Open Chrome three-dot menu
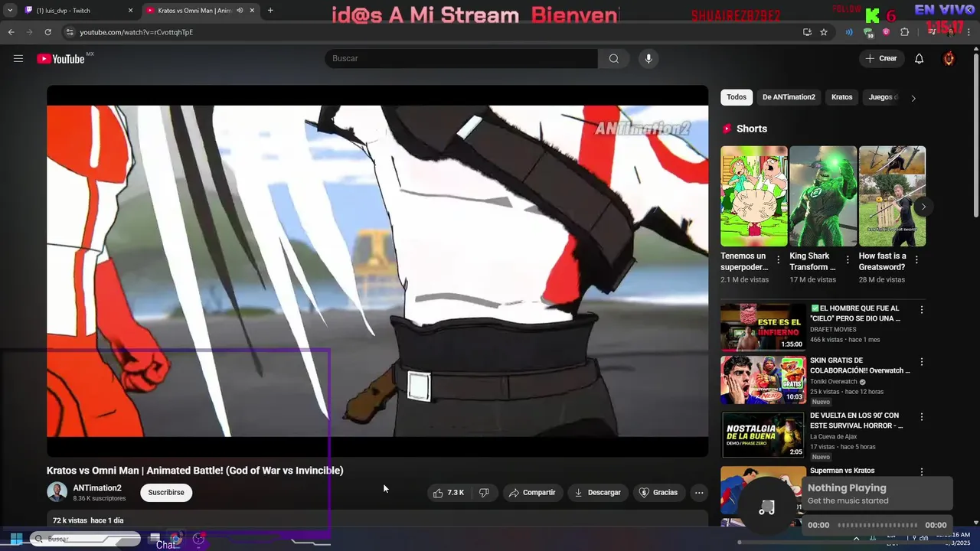This screenshot has height=551, width=980. click(969, 32)
